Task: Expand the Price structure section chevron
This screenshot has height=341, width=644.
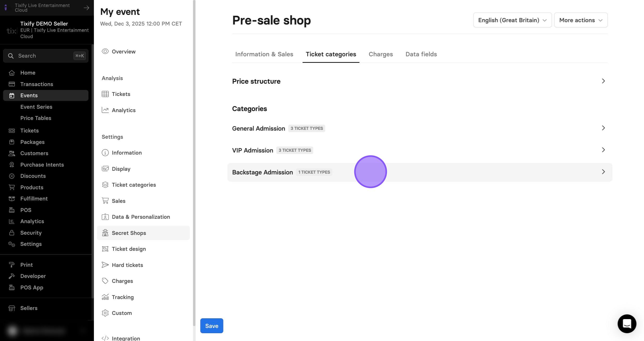Action: coord(603,81)
